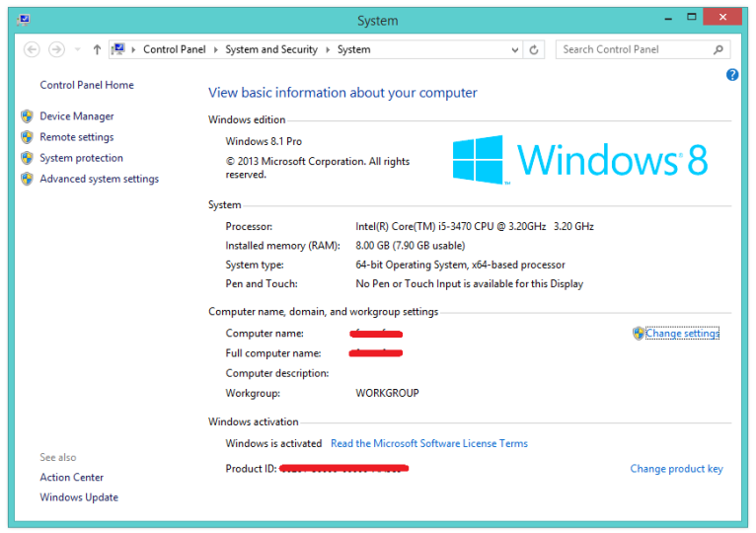Click the Windows 8.1 Pro edition text

pos(264,141)
